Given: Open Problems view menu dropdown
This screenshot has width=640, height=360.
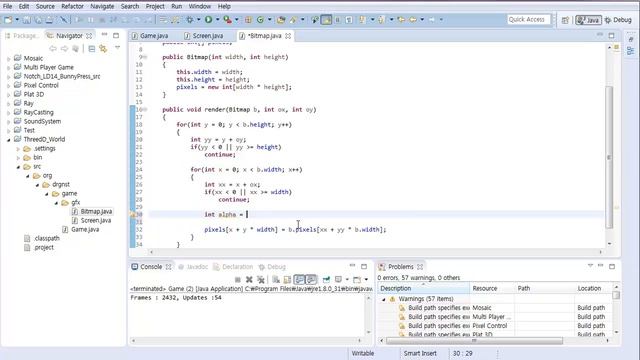Looking at the screenshot, I should tap(590, 266).
